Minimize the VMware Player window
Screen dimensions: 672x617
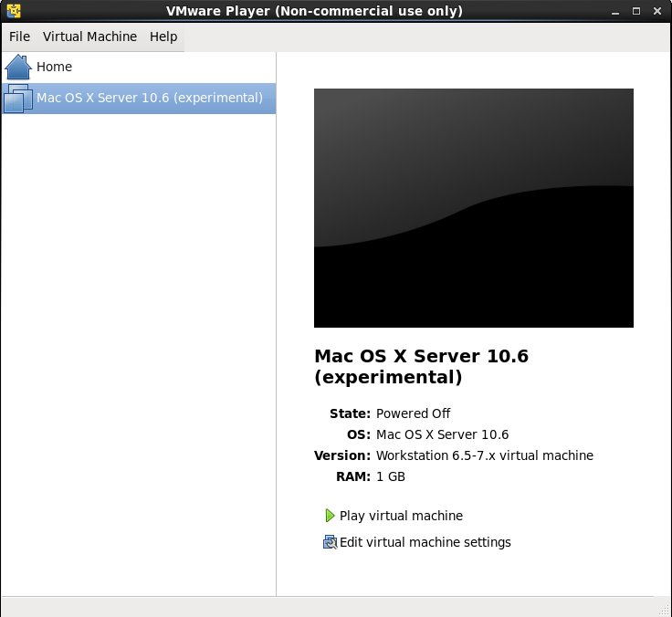click(x=615, y=12)
